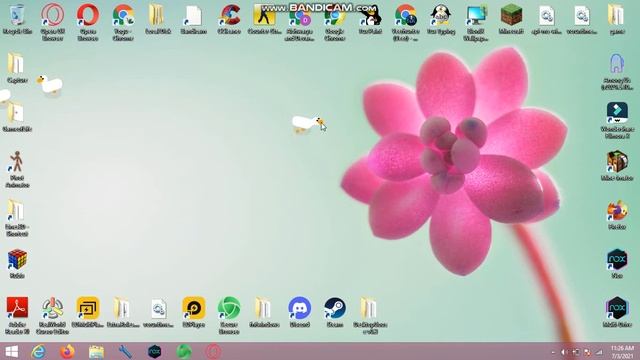Open Firefox from the taskbar
This screenshot has width=640, height=360.
click(67, 351)
